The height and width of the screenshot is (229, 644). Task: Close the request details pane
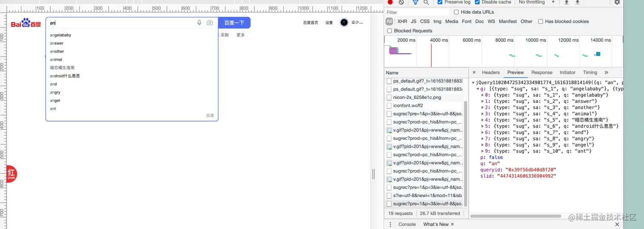474,72
